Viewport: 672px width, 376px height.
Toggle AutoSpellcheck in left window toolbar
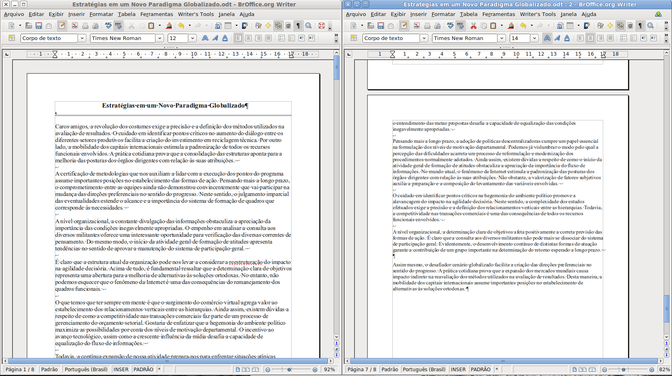point(118,26)
